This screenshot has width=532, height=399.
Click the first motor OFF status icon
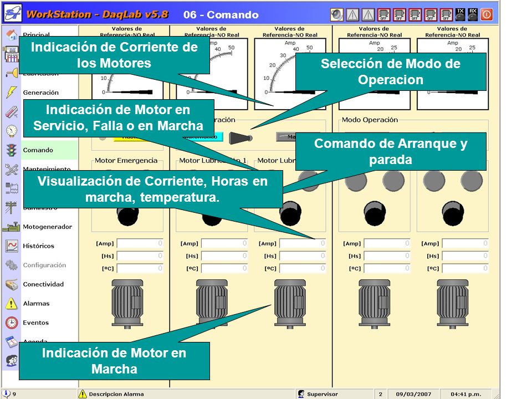pos(383,14)
